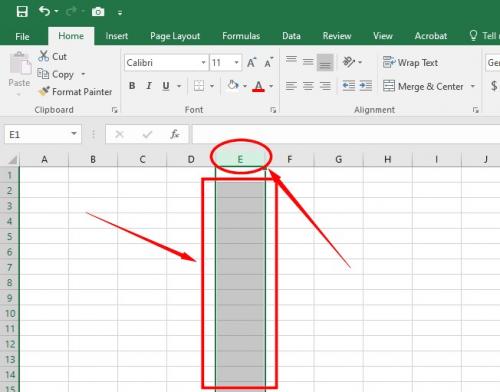The width and height of the screenshot is (500, 392).
Task: Save the workbook with the floppy icon
Action: 22,12
